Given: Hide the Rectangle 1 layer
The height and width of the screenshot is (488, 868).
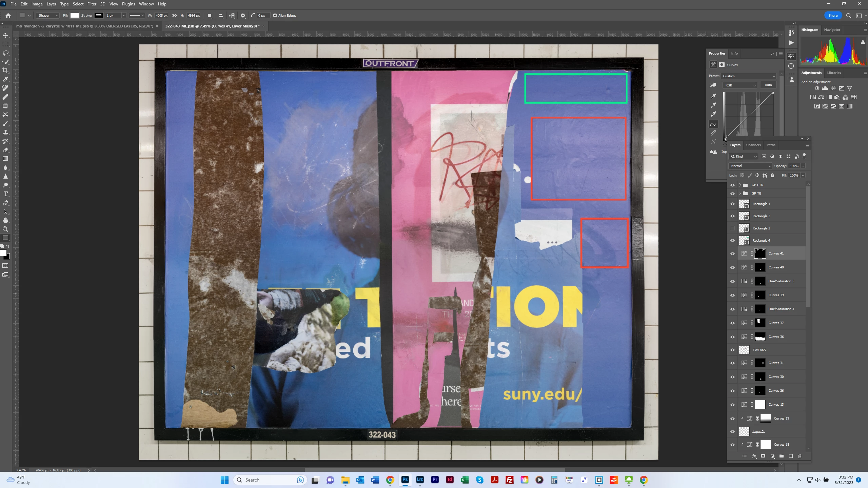Looking at the screenshot, I should [732, 204].
